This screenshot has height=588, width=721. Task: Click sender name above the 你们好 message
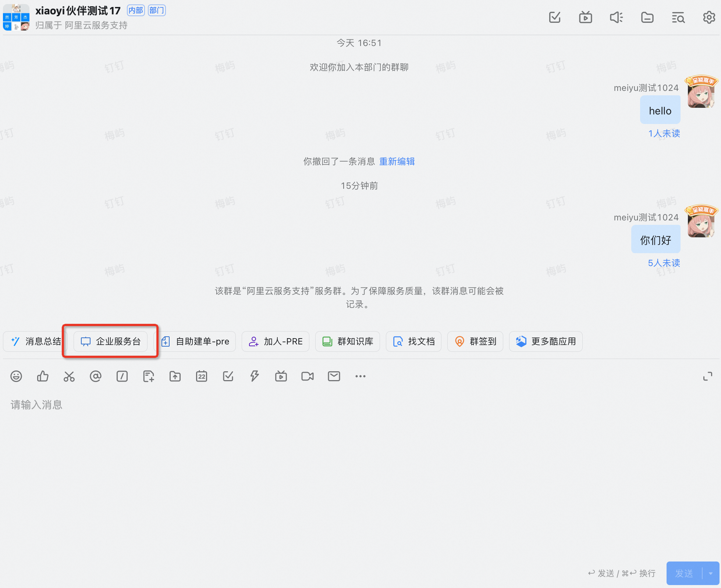(646, 217)
